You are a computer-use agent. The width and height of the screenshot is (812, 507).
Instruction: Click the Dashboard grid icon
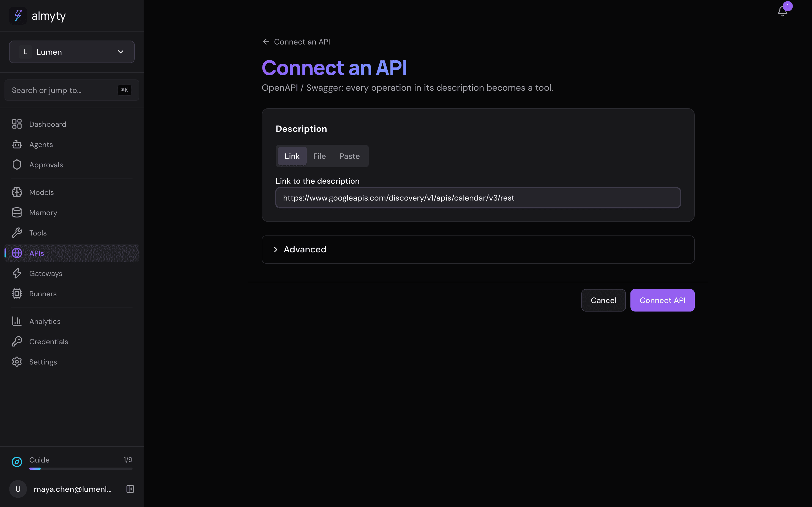tap(17, 124)
